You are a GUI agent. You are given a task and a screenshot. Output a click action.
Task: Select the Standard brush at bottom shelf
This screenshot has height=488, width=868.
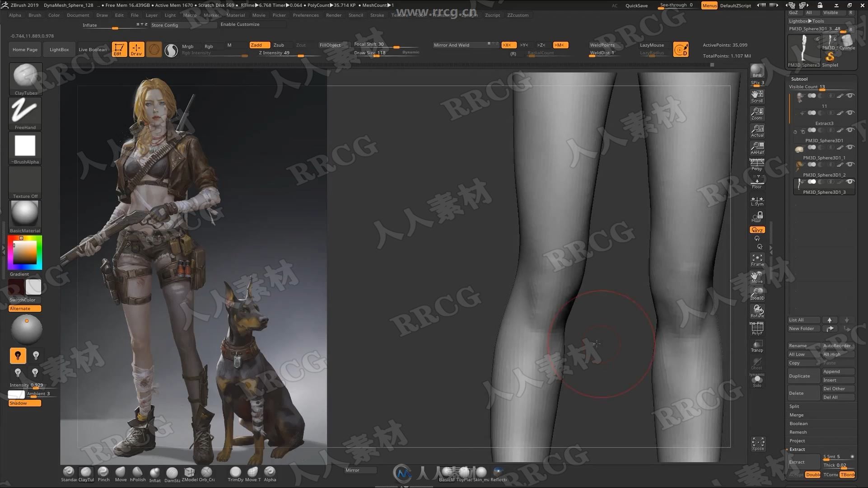tap(69, 474)
